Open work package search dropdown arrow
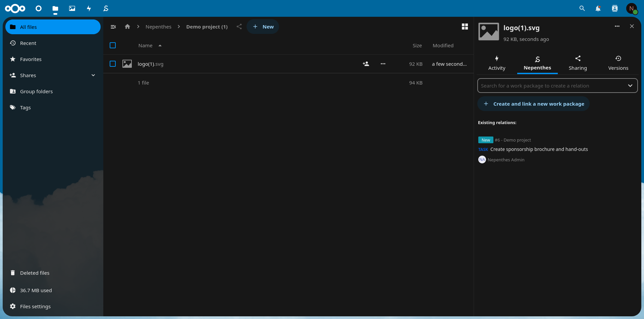This screenshot has width=644, height=319. tap(630, 86)
